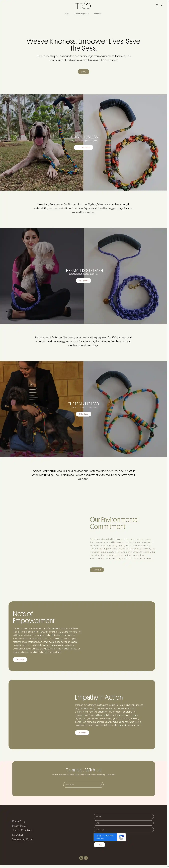169x868 pixels.
Task: Go to the About Us page
Action: pos(98,14)
